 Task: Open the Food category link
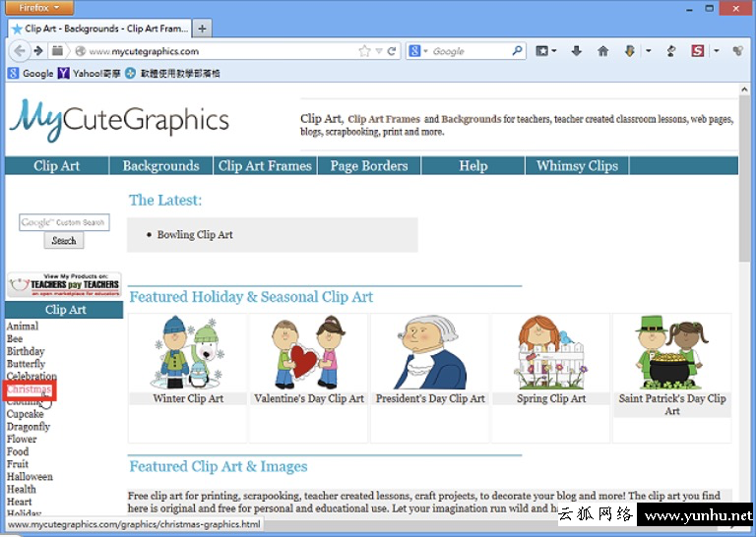click(x=18, y=451)
